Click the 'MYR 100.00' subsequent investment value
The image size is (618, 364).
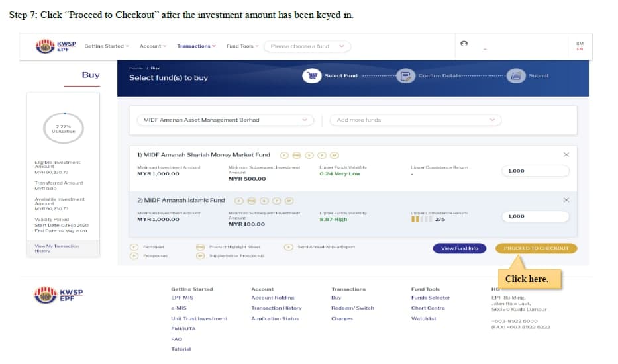click(246, 224)
